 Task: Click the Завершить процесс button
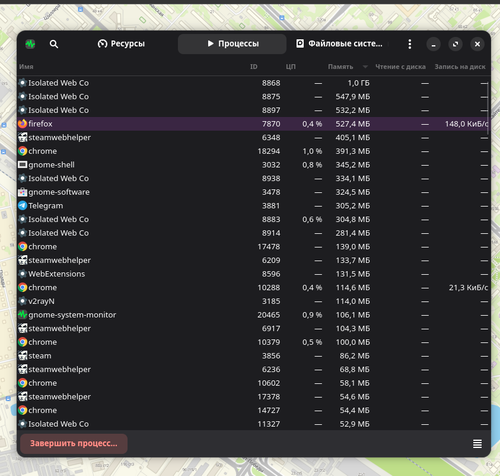click(74, 443)
